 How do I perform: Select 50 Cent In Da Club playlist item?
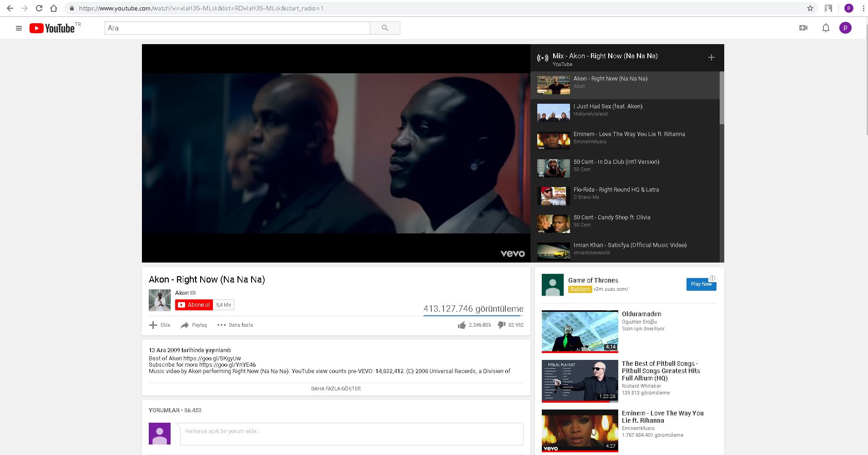[x=625, y=168]
